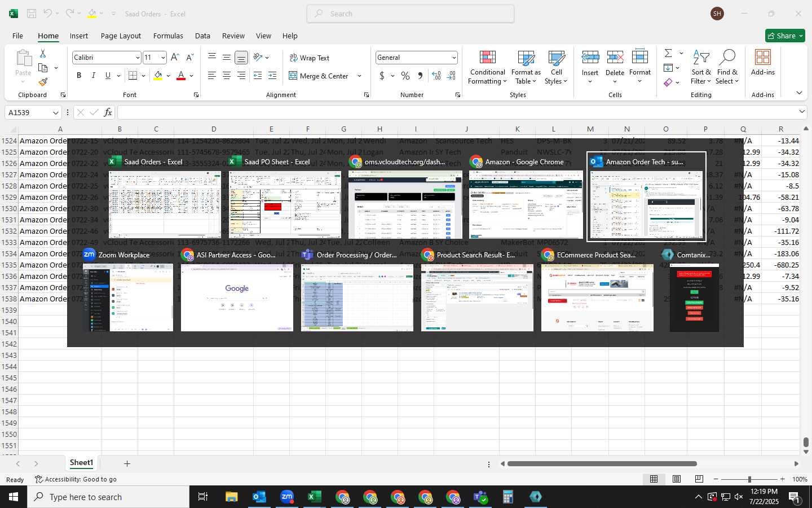Click the Paste clipboard icon
The image size is (812, 508).
click(x=23, y=58)
